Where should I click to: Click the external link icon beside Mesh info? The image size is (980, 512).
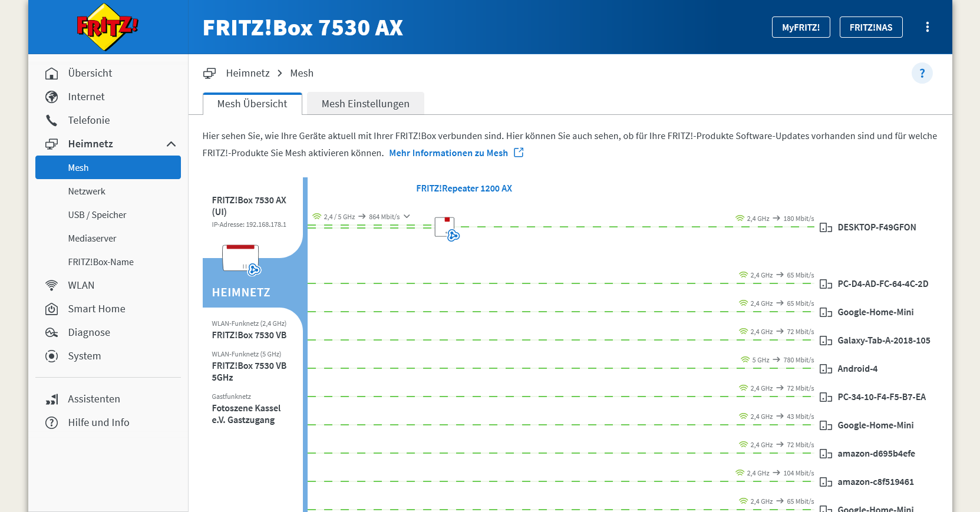tap(519, 153)
